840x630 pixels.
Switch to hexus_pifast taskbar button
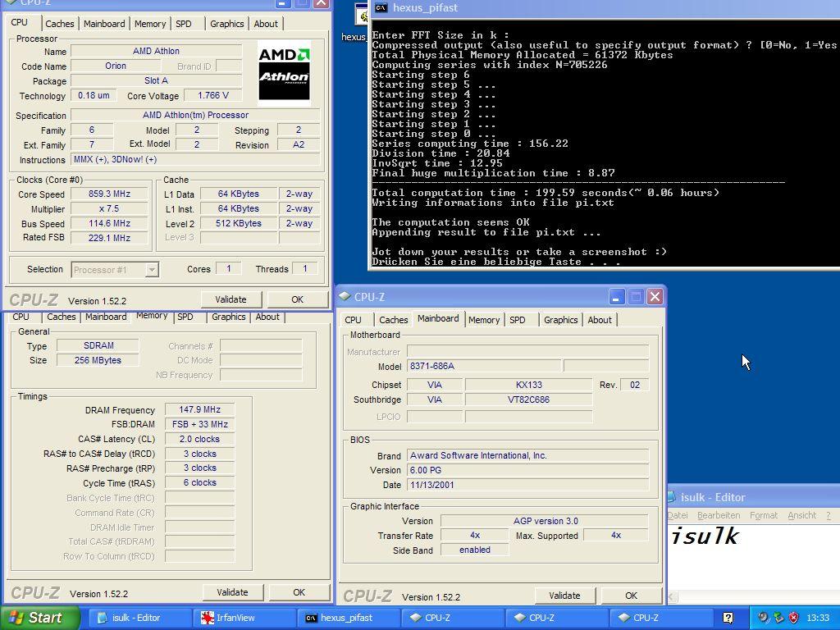[346, 618]
